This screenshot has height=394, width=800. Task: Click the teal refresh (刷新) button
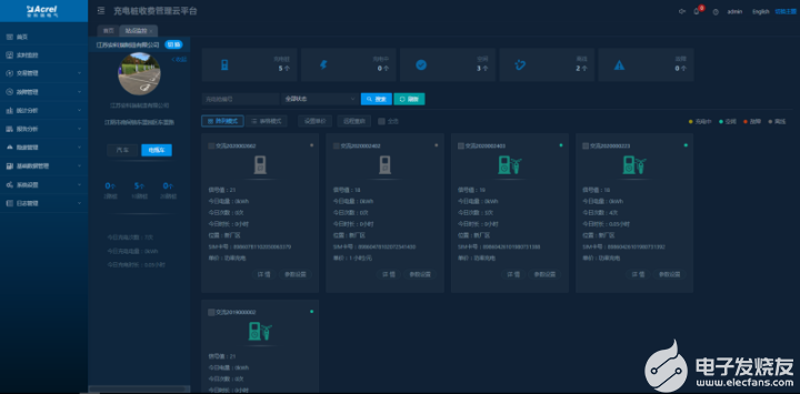pyautogui.click(x=409, y=99)
